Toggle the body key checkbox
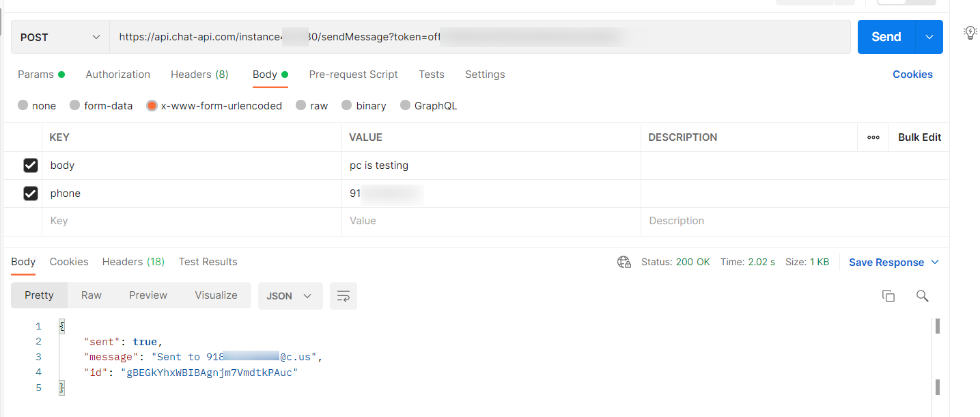 30,165
